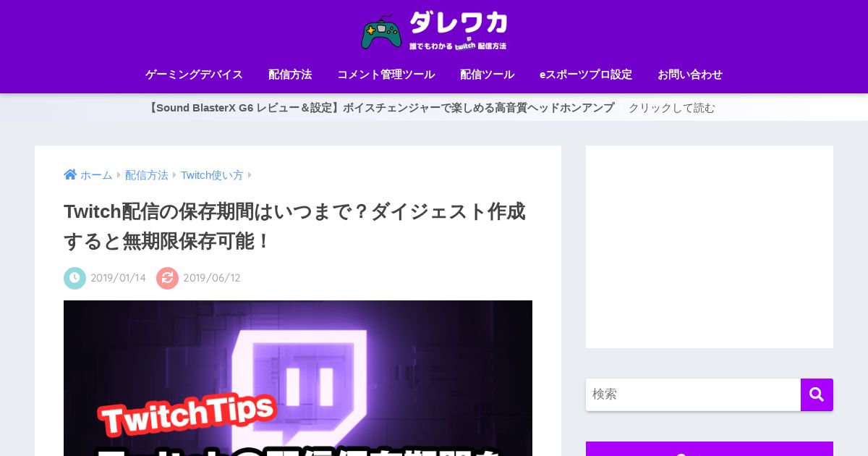Open the 配信方法 menu item
Viewport: 868px width, 456px height.
290,75
